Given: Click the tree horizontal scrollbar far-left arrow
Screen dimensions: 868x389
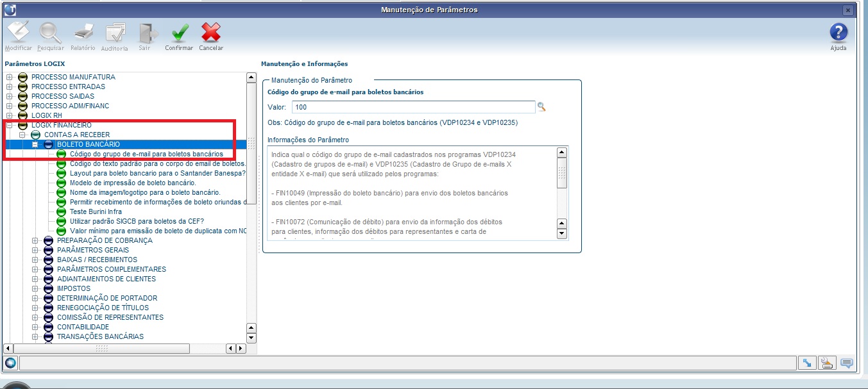Looking at the screenshot, I should point(8,349).
